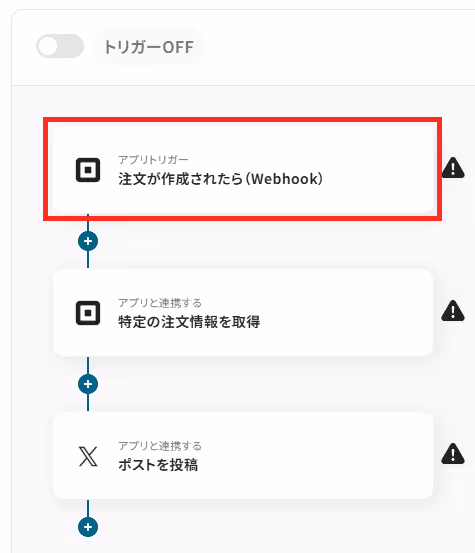Click the Square icon in trigger card
The width and height of the screenshot is (475, 553).
click(88, 170)
